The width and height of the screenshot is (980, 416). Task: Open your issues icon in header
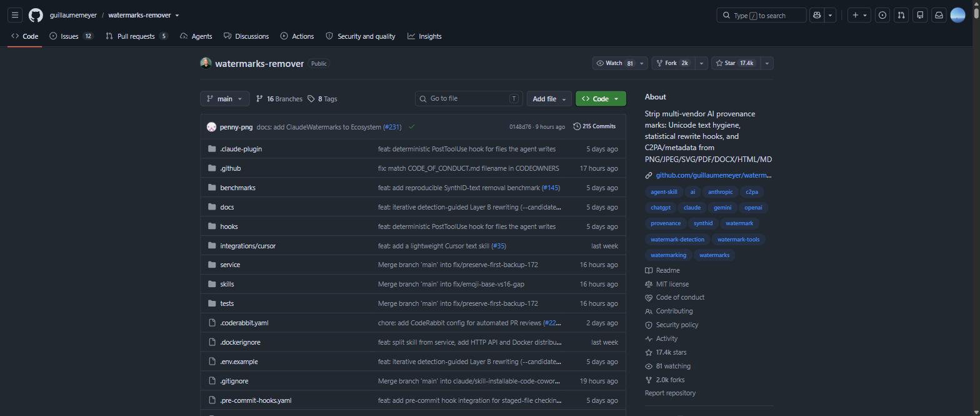(882, 15)
